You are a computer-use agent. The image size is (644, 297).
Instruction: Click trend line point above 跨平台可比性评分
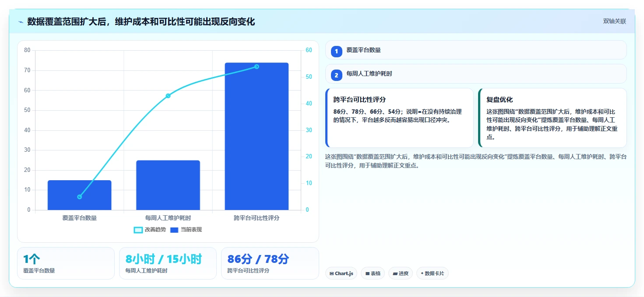pyautogui.click(x=257, y=66)
